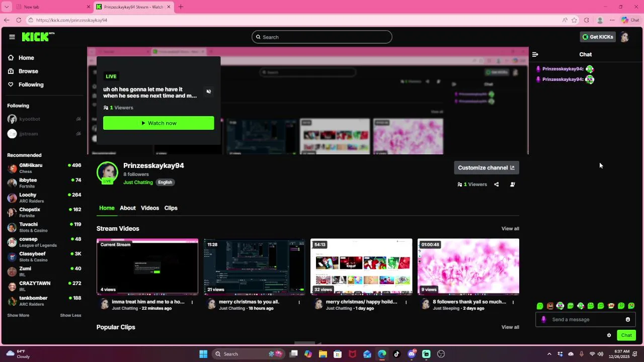Open emoji picker in chat input
Screen dimensions: 644x362
tap(628, 320)
